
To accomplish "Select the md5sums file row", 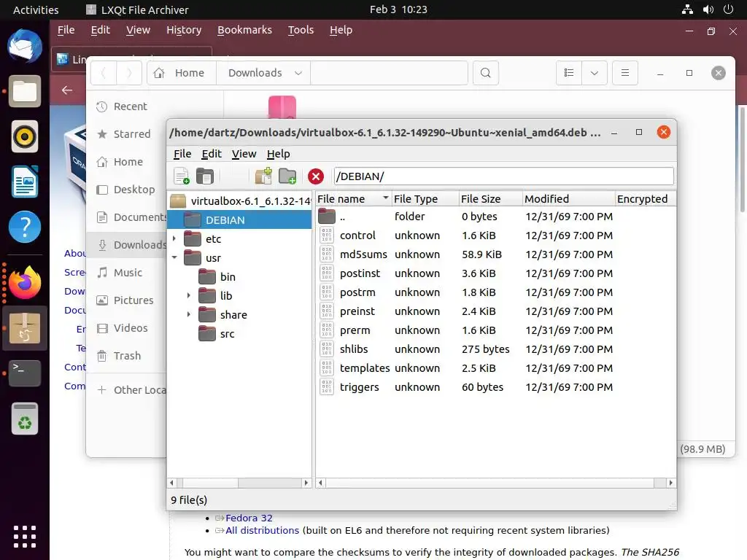I will pos(465,254).
